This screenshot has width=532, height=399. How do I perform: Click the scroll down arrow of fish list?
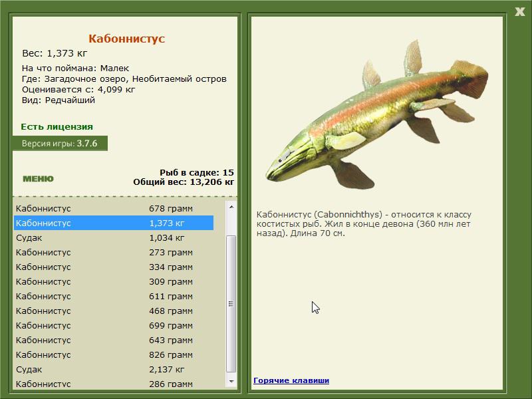231,381
